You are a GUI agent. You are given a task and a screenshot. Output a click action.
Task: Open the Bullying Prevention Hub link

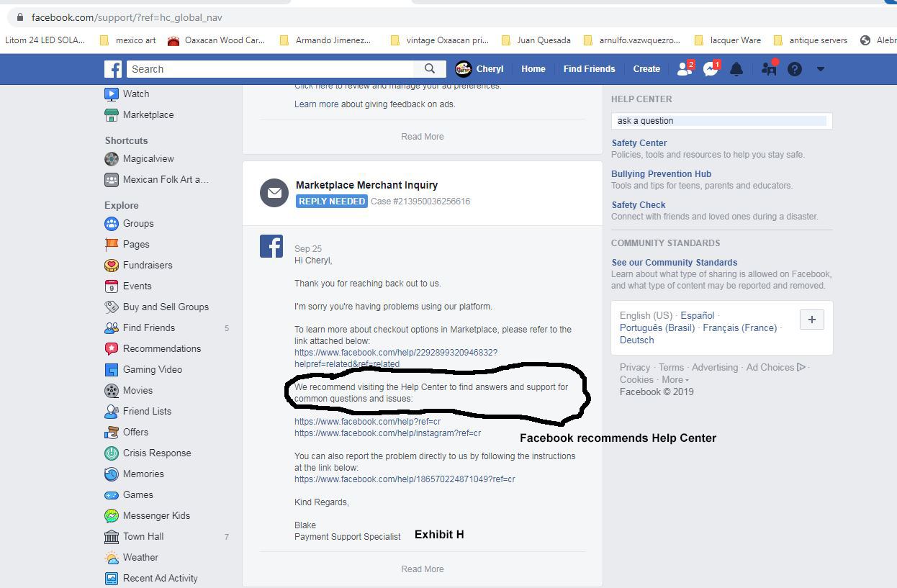662,174
